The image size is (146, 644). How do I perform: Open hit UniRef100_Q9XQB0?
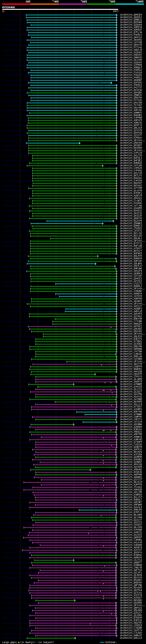coord(131,93)
